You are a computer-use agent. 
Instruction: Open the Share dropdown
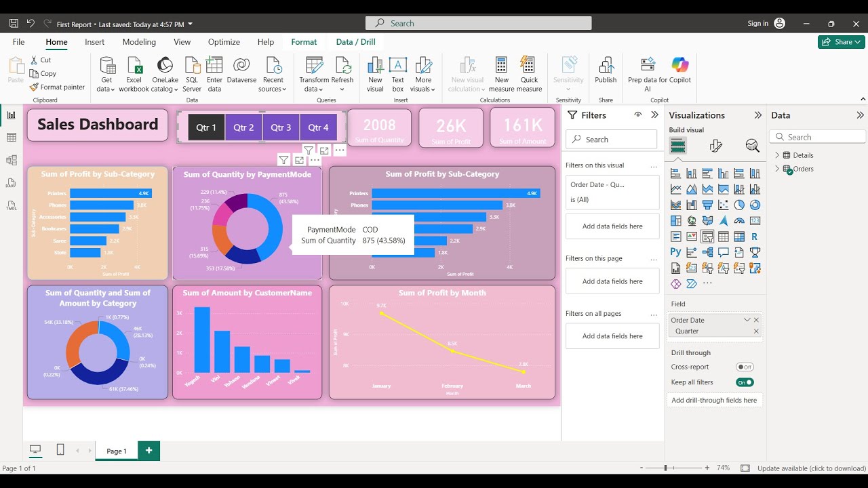tap(841, 42)
